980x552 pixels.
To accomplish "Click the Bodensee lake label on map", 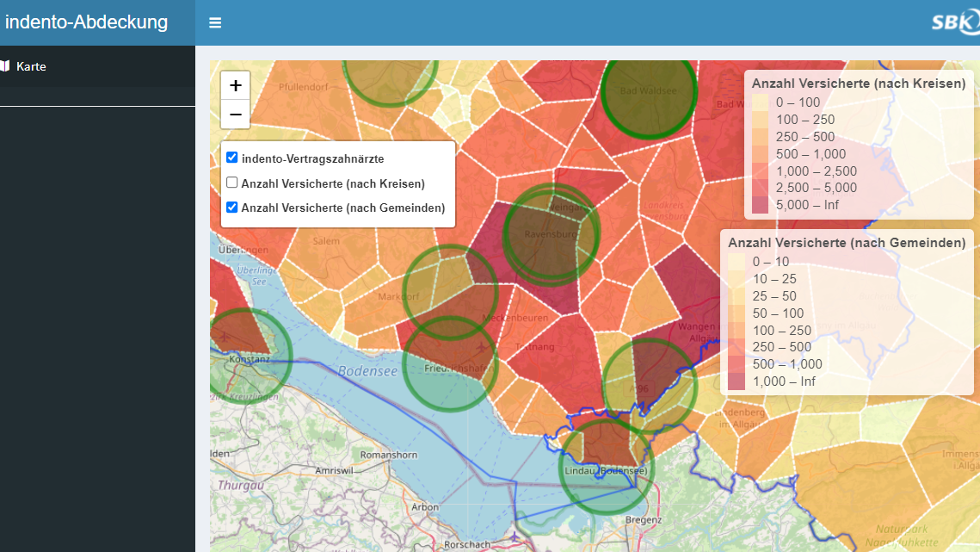I will [367, 371].
